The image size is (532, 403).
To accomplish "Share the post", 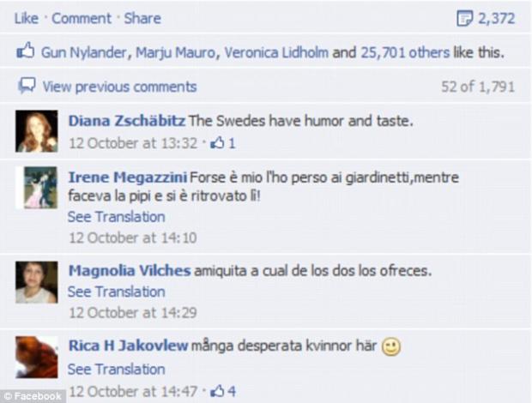I will (x=142, y=18).
